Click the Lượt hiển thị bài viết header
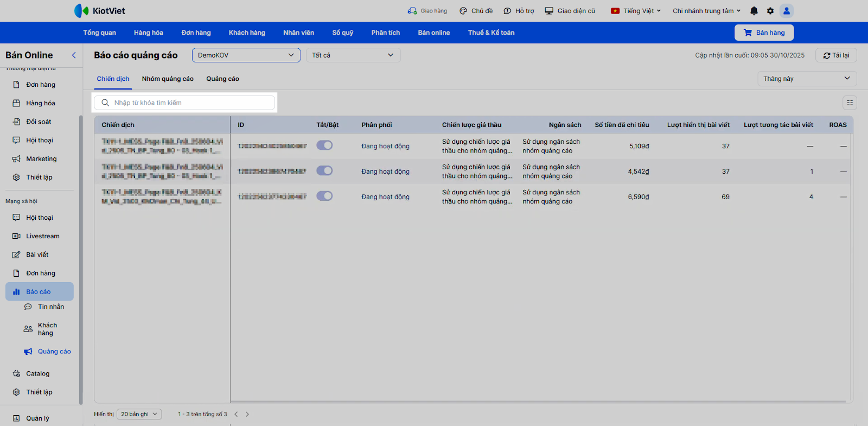The width and height of the screenshot is (868, 426). pos(698,125)
